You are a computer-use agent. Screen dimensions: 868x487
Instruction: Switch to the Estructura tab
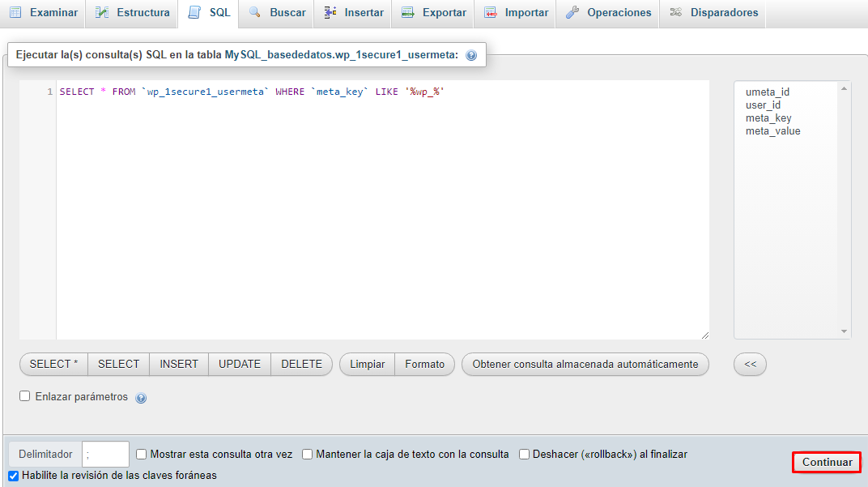click(132, 13)
